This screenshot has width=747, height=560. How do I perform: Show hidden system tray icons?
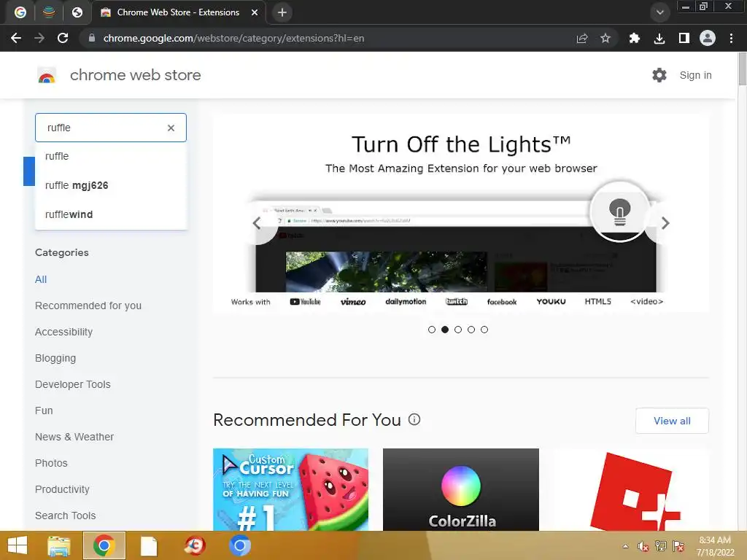pyautogui.click(x=625, y=546)
